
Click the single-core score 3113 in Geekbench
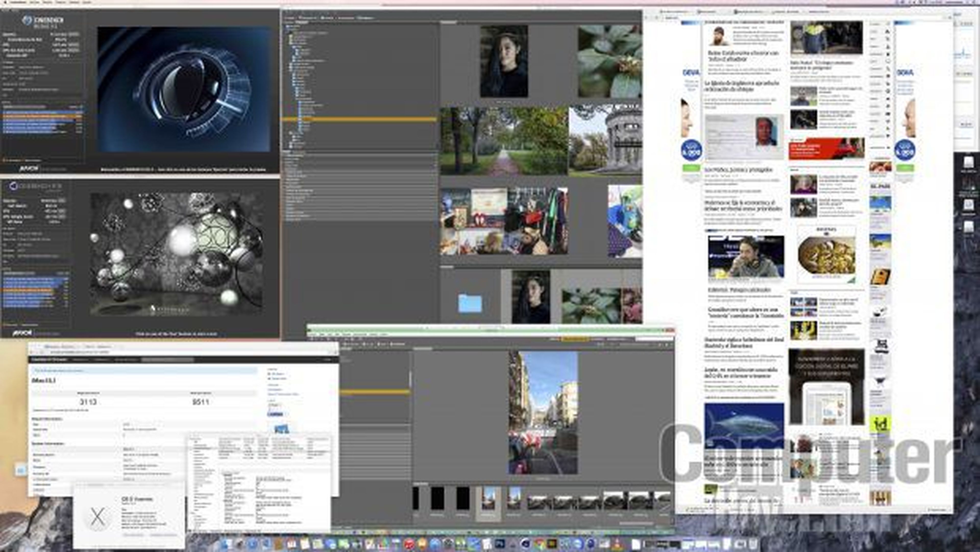coord(88,402)
